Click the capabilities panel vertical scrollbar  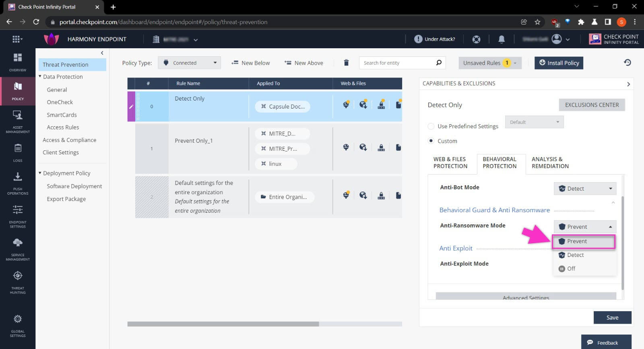pyautogui.click(x=623, y=243)
